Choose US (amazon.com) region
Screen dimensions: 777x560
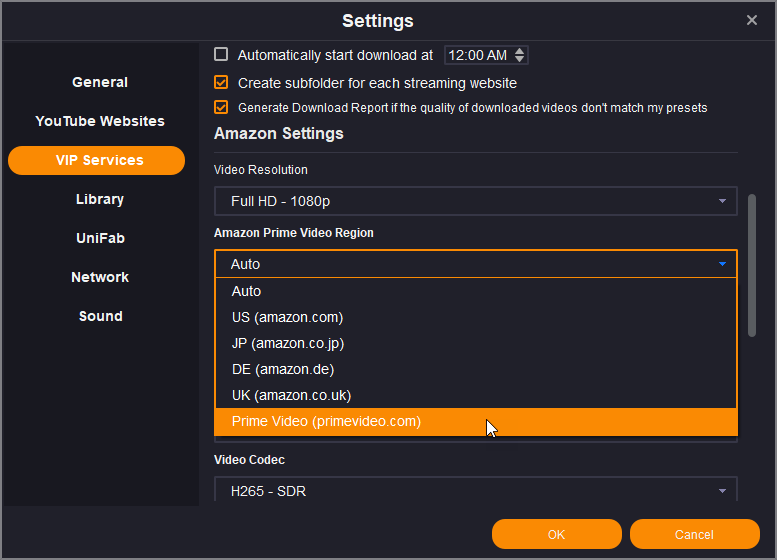tap(287, 317)
